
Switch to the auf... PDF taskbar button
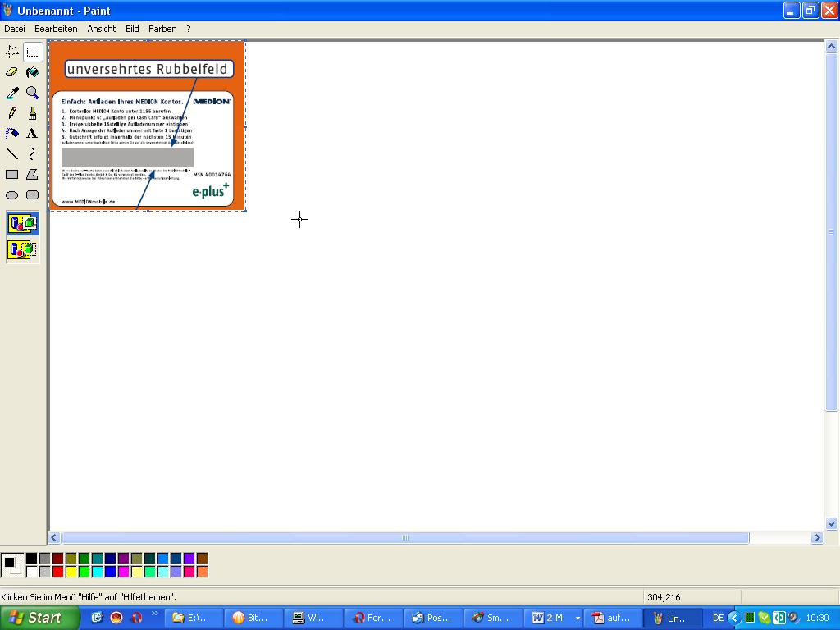(x=613, y=618)
